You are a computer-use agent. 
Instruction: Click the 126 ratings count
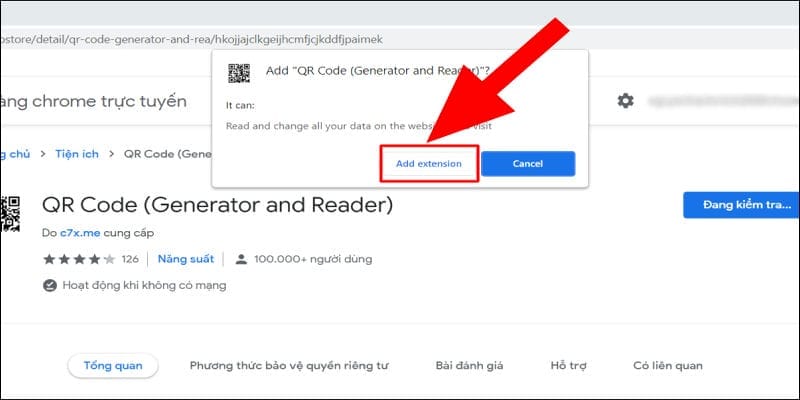(130, 259)
